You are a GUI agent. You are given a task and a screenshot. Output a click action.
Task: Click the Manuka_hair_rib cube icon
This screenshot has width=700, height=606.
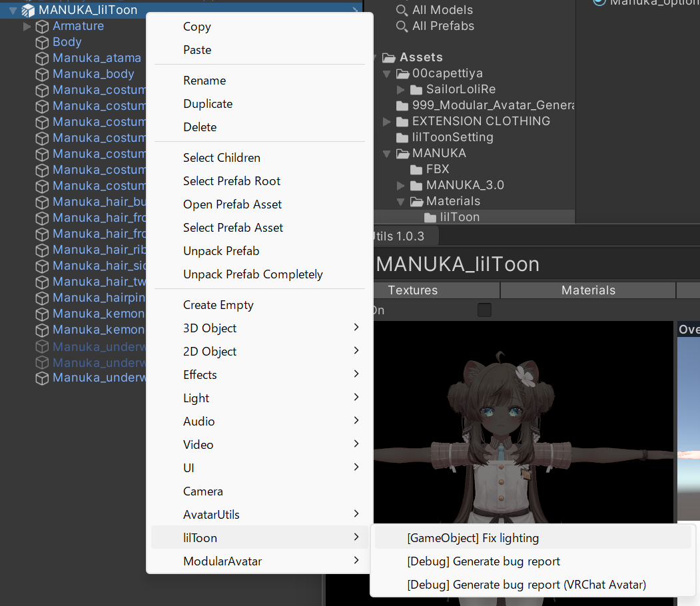[x=42, y=250]
